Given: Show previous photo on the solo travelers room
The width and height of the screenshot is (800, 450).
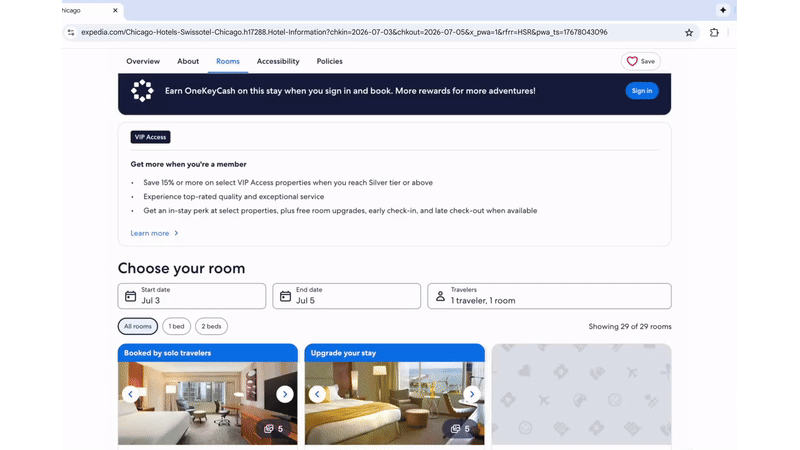Looking at the screenshot, I should click(131, 394).
